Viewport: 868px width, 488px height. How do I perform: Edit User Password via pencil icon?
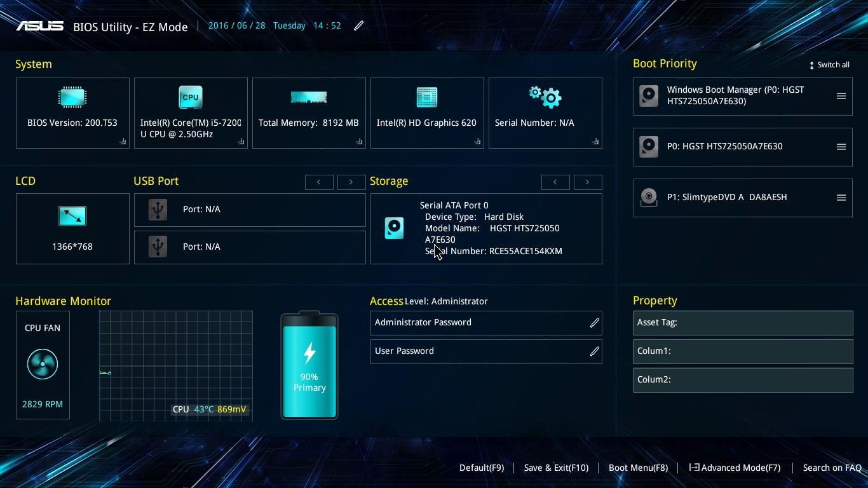click(x=595, y=351)
